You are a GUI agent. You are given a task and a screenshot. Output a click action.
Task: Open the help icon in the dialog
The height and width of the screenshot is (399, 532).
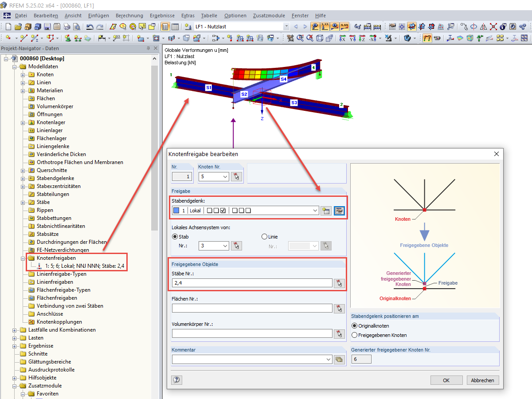coord(177,380)
